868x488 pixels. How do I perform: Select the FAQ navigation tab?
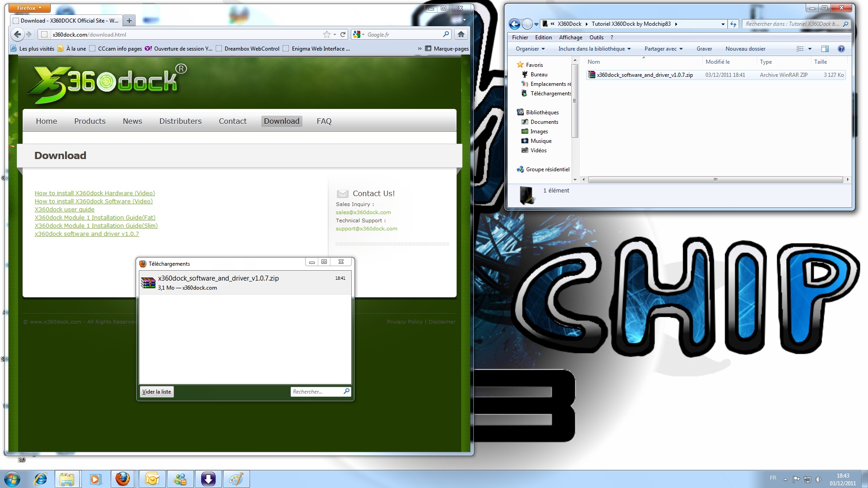tap(324, 121)
